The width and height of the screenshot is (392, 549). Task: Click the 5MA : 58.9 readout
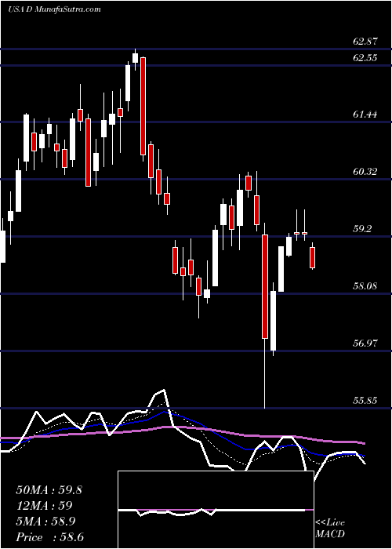pos(46,522)
